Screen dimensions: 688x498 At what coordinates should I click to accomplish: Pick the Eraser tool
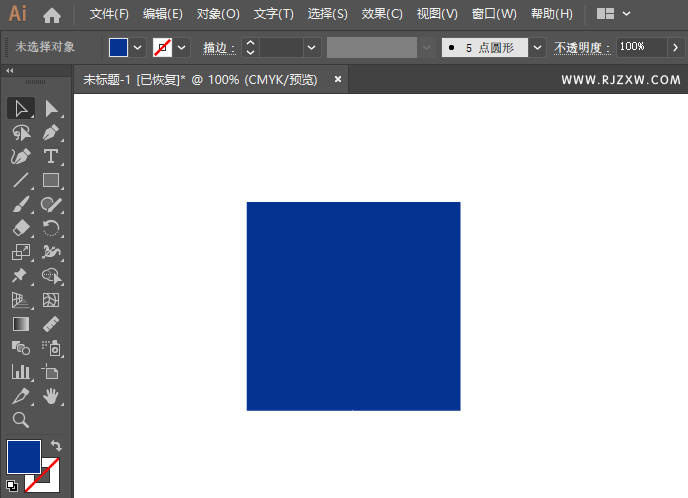pos(21,228)
